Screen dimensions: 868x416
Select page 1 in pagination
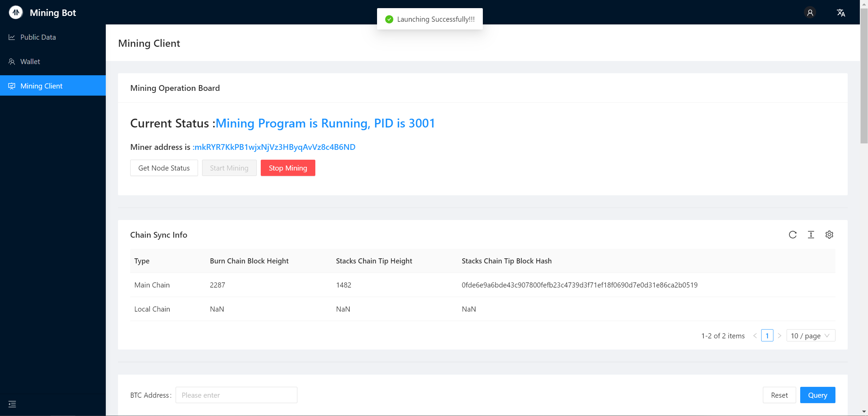click(x=767, y=336)
